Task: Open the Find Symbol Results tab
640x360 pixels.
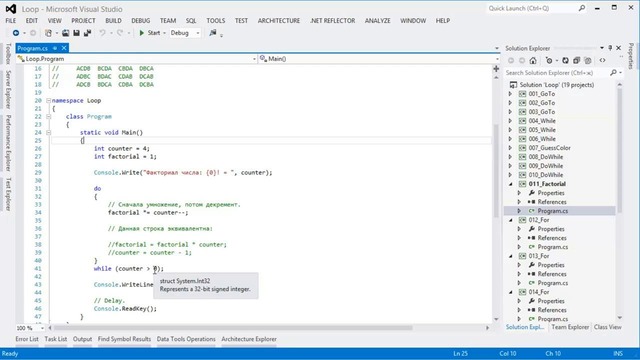Action: [124, 339]
